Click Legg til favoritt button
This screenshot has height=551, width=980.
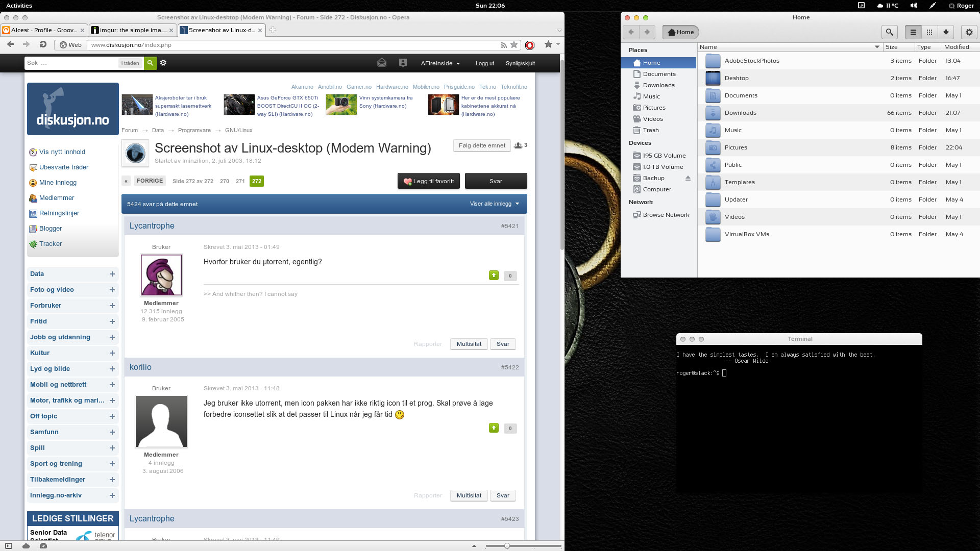429,181
